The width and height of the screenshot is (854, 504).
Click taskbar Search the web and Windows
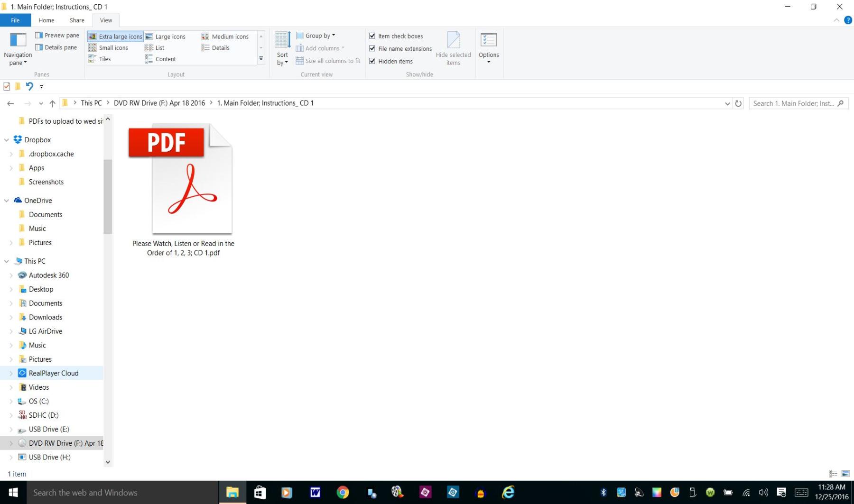coord(122,493)
